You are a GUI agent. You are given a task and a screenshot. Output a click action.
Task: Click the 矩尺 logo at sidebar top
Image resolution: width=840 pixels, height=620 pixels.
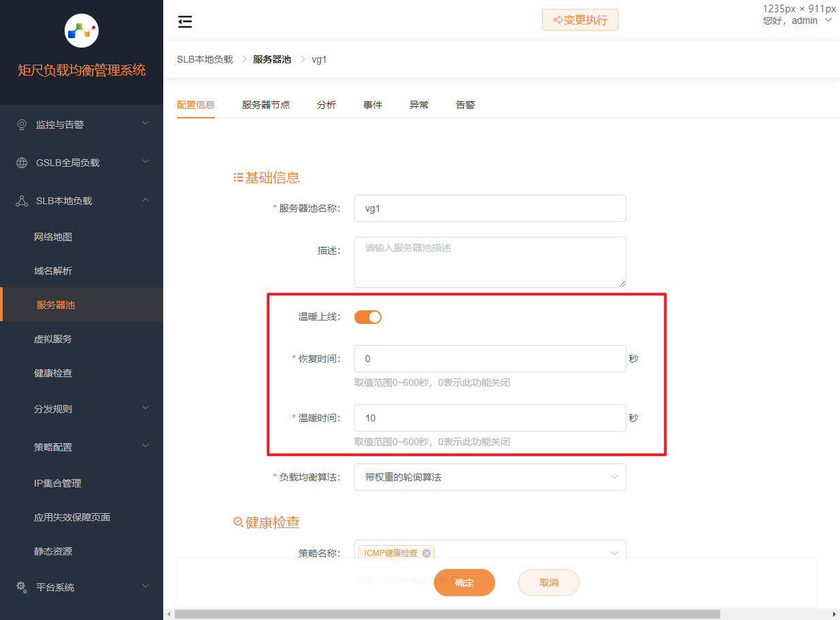point(81,30)
